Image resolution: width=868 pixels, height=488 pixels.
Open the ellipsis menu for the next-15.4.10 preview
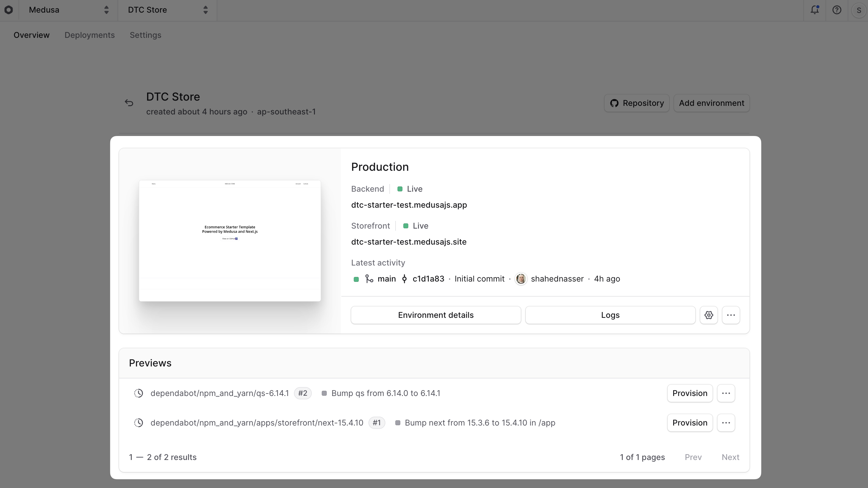tap(726, 423)
